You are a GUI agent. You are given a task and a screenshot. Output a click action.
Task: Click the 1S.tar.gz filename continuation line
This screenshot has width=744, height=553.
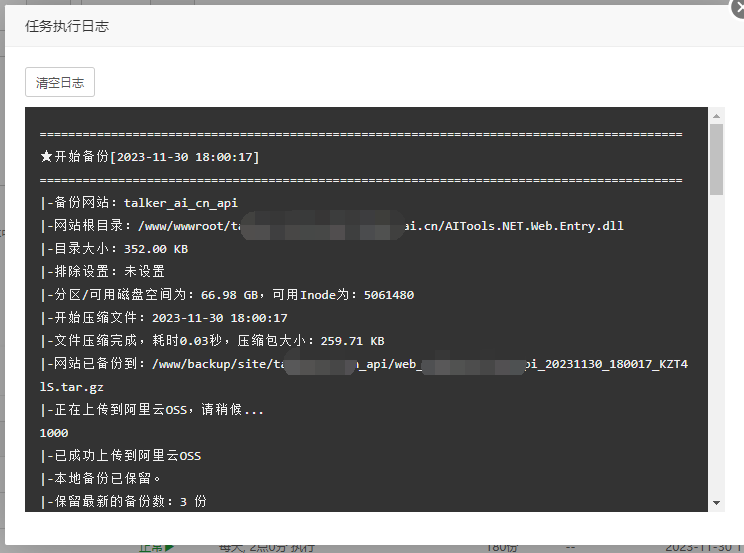point(72,387)
